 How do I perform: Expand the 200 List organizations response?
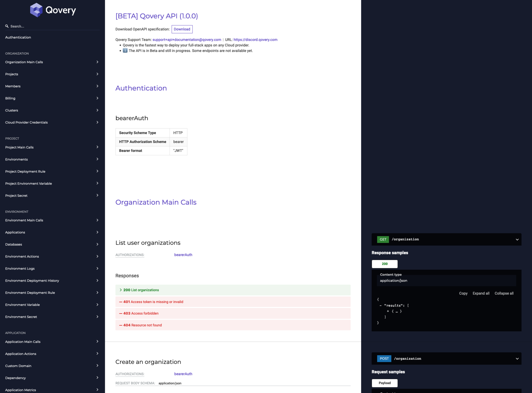point(233,290)
